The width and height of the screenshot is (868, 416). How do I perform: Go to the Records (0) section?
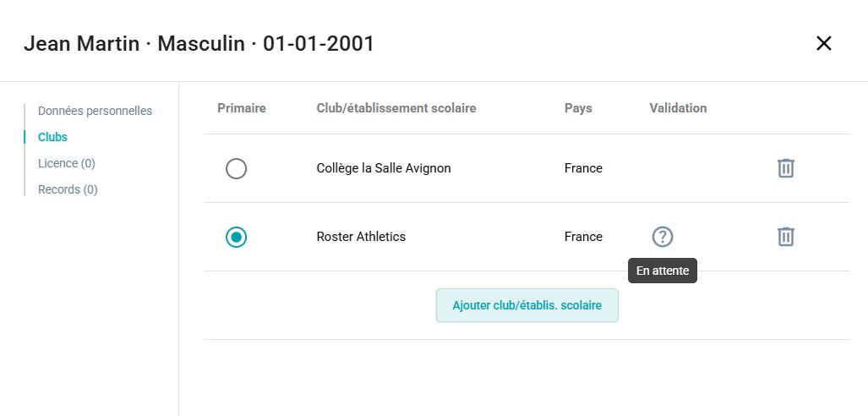(x=68, y=189)
